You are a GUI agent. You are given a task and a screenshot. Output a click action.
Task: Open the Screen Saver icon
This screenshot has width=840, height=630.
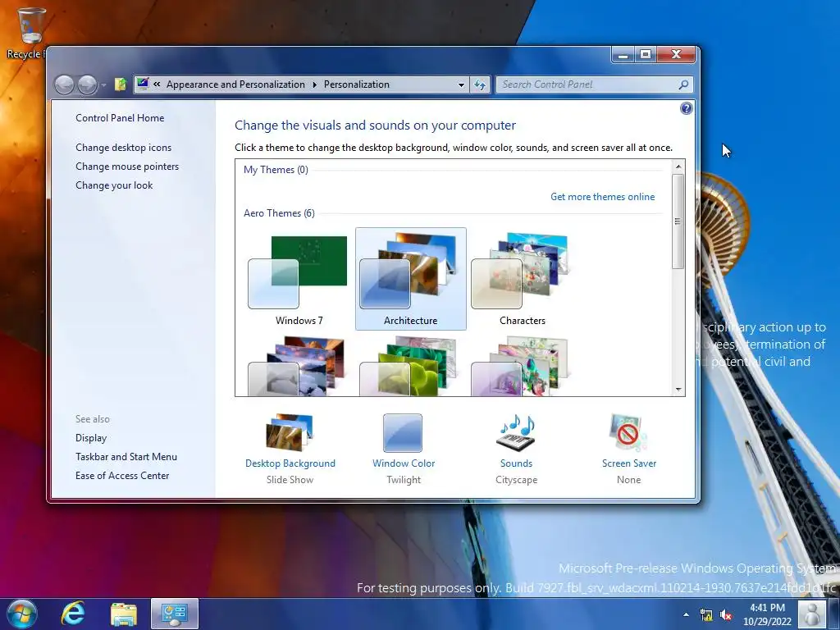point(628,432)
